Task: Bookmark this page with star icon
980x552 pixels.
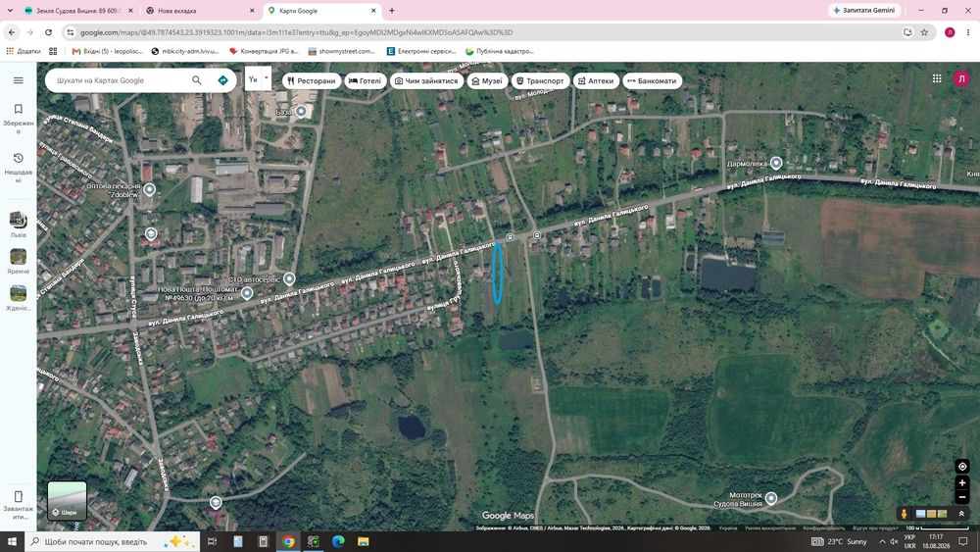Action: [x=924, y=32]
